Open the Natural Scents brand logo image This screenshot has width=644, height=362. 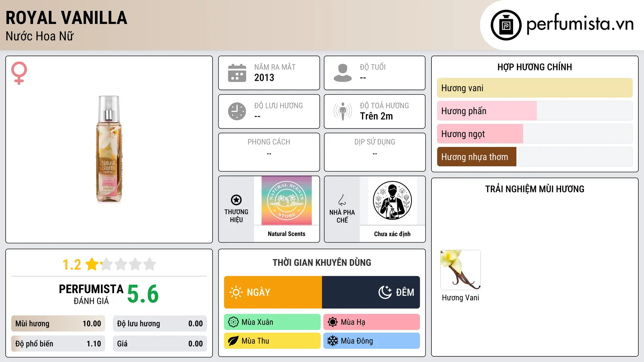[x=286, y=200]
